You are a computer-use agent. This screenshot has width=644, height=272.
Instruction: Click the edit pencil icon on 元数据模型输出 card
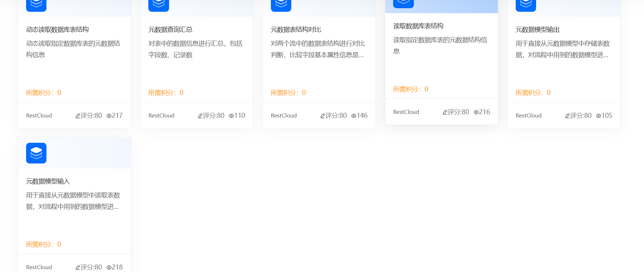point(567,116)
